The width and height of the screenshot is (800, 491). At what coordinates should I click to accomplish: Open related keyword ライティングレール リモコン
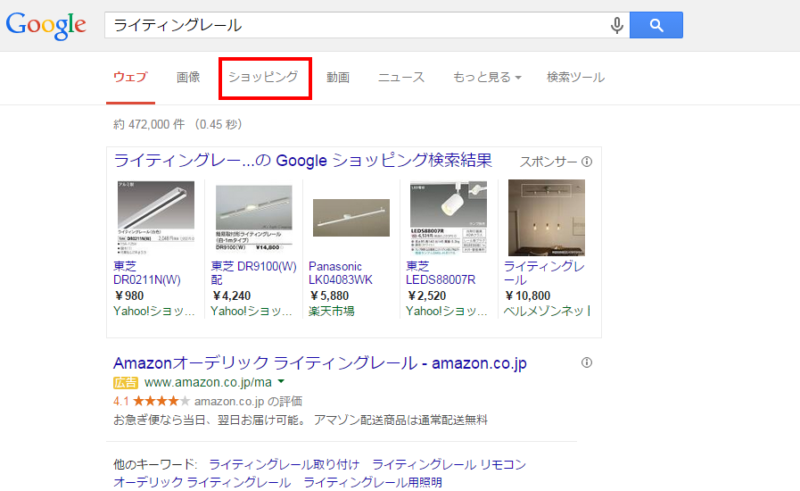tap(449, 464)
